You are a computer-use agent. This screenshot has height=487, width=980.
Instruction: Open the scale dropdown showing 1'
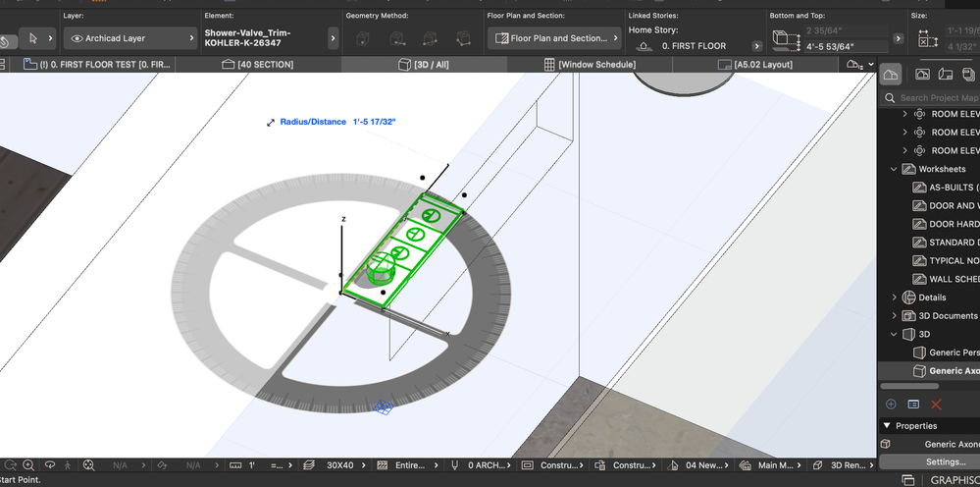coord(261,465)
